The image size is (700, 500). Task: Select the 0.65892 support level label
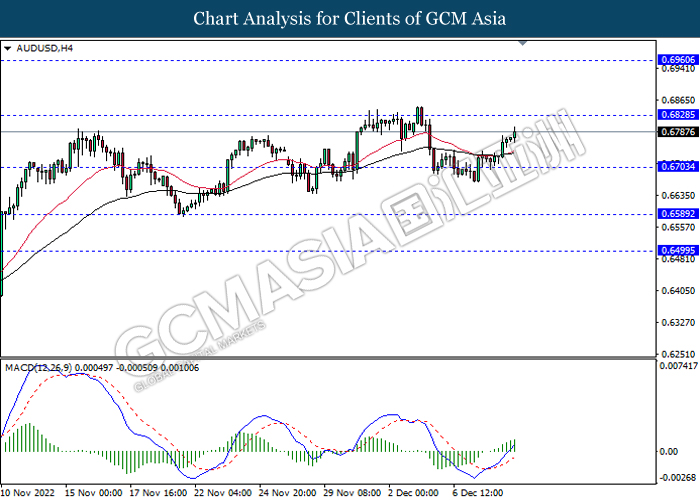point(678,214)
